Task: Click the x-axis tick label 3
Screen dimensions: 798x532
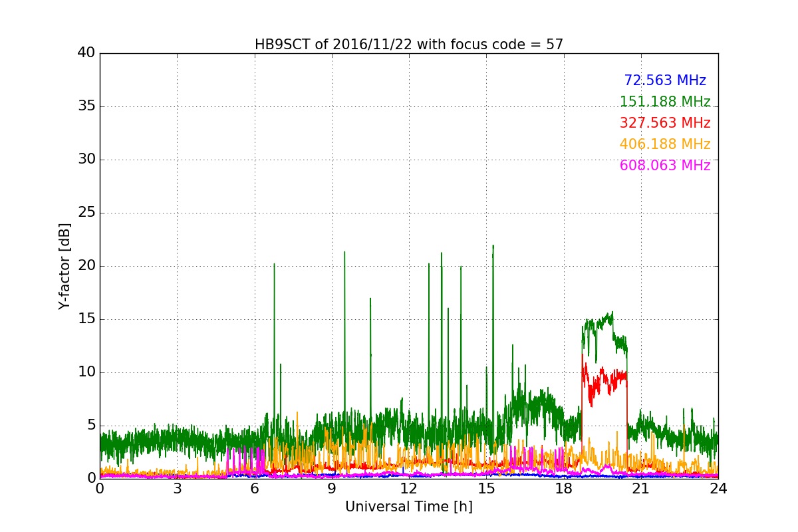Action: (177, 488)
